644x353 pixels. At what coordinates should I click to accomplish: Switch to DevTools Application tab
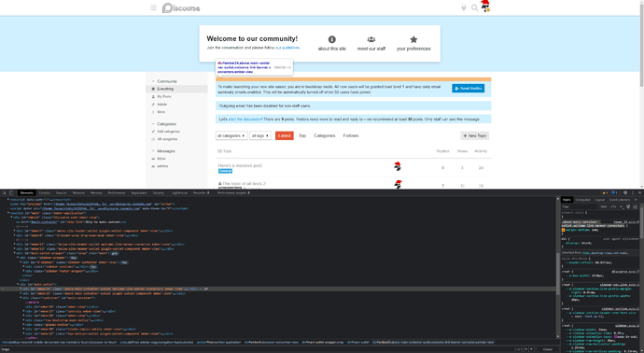point(139,192)
